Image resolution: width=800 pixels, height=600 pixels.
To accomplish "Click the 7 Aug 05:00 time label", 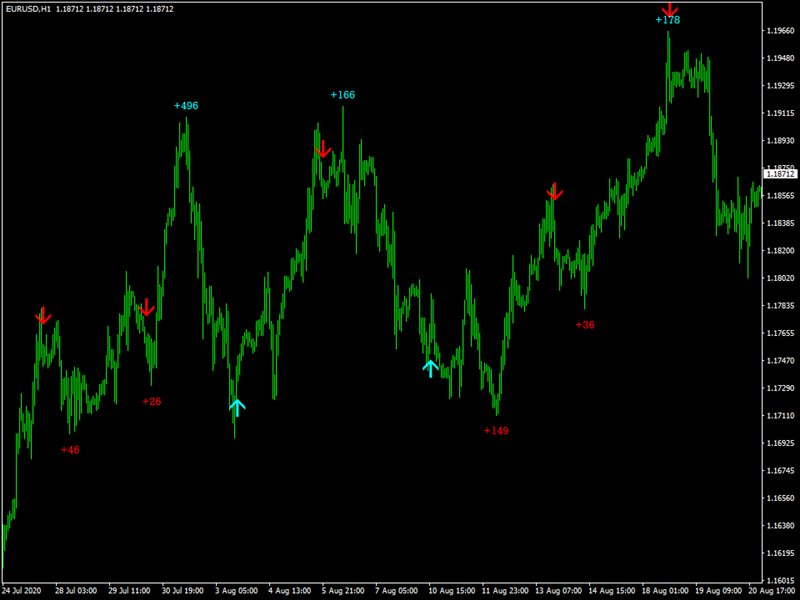I will (x=396, y=591).
